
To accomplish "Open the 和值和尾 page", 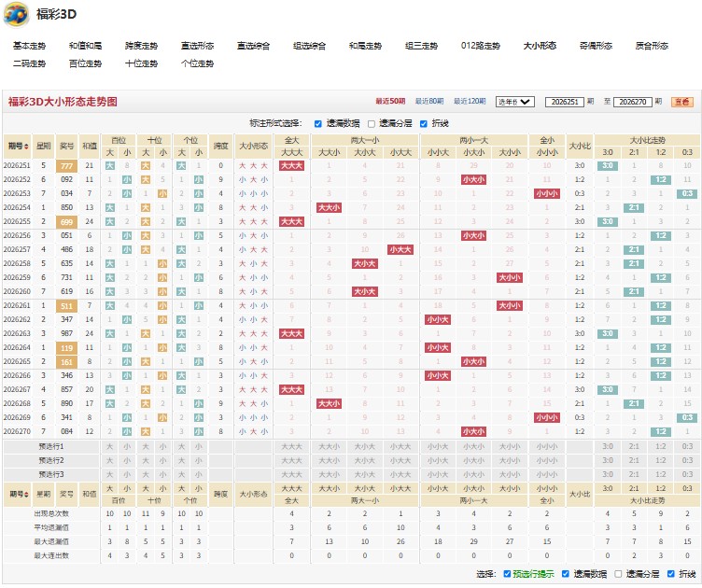I will click(85, 46).
